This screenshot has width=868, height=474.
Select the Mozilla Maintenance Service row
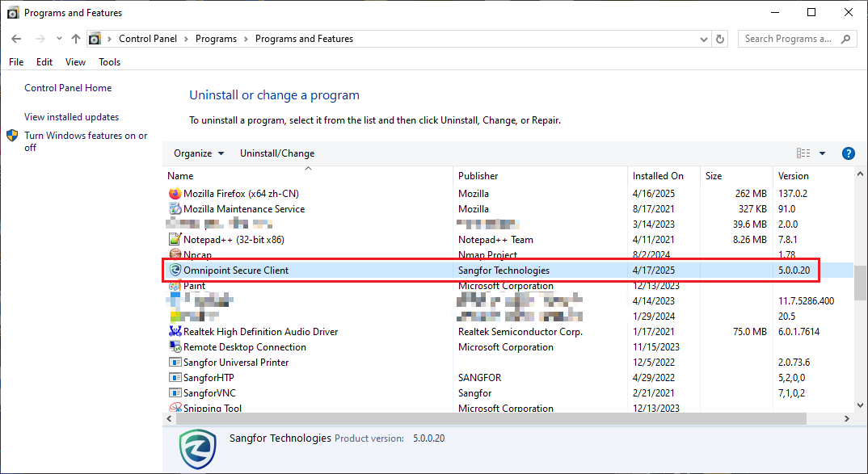[x=509, y=209]
